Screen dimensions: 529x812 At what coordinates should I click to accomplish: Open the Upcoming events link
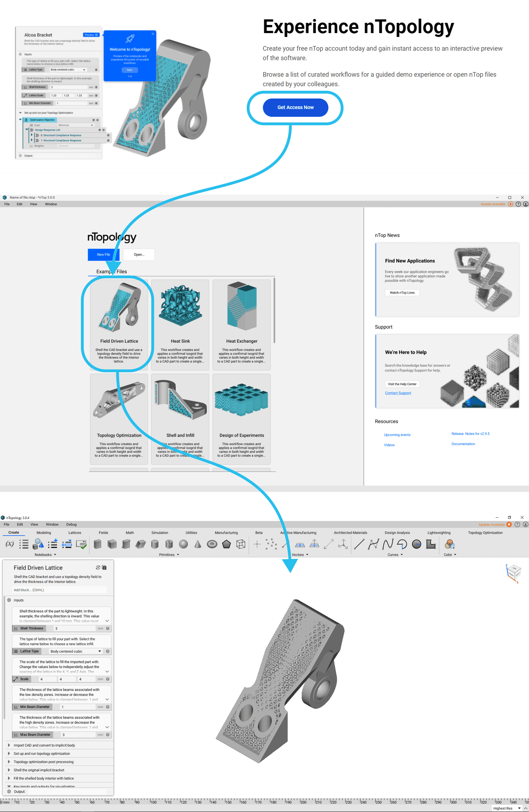tap(397, 435)
